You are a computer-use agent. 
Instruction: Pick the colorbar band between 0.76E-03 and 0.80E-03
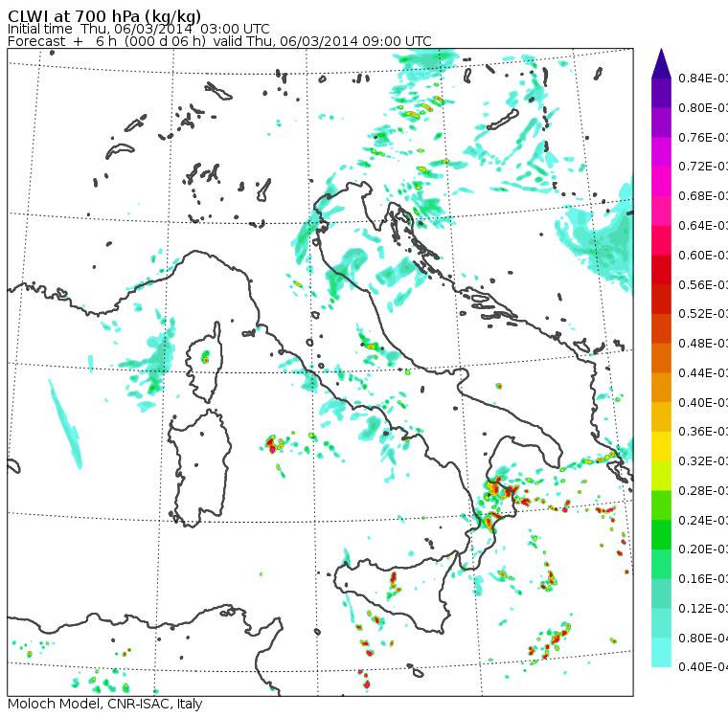tap(661, 123)
